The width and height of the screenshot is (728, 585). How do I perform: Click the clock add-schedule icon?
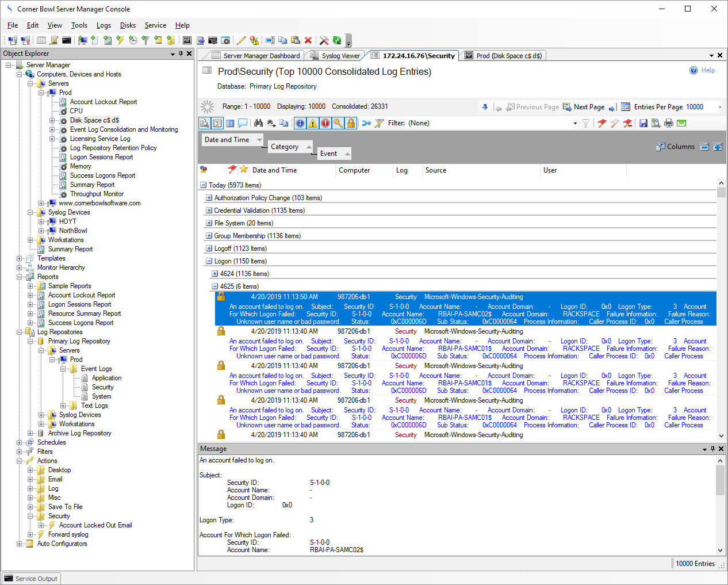click(x=133, y=40)
